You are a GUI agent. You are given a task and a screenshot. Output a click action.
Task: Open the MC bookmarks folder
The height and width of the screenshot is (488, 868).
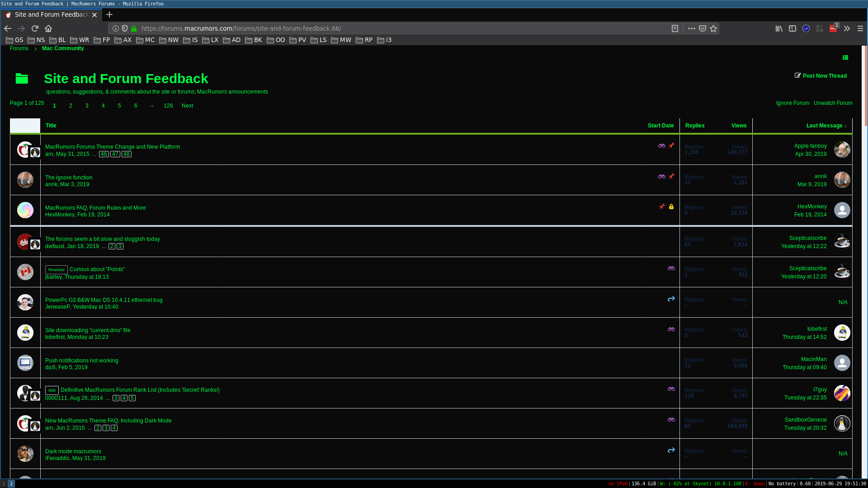pyautogui.click(x=146, y=40)
